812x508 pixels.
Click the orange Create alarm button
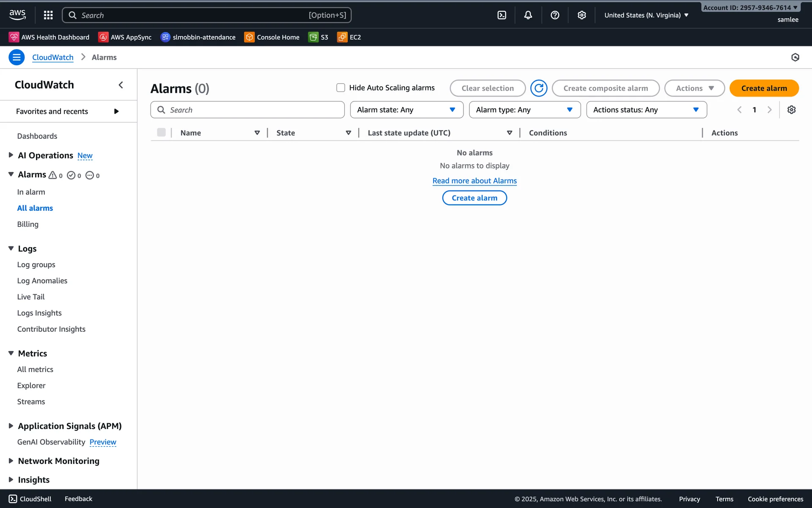pyautogui.click(x=764, y=88)
